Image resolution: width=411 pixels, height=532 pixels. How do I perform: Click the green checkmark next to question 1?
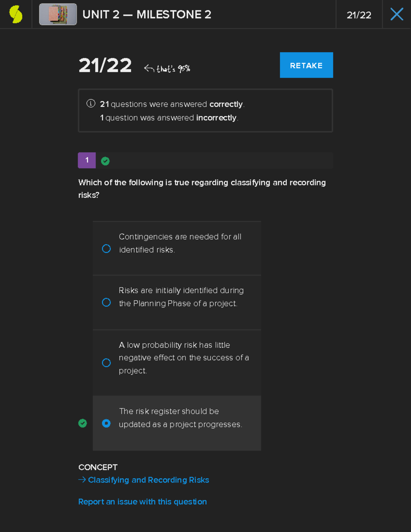(105, 160)
